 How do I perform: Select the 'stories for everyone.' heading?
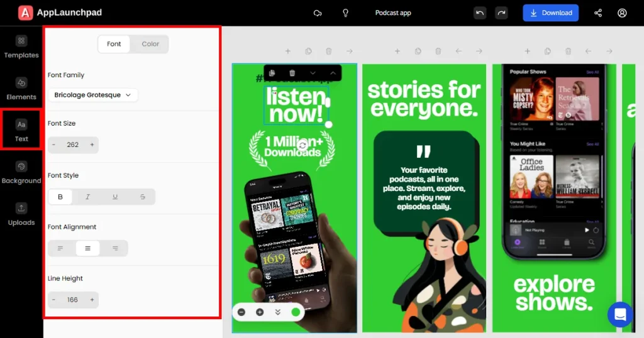pyautogui.click(x=425, y=99)
